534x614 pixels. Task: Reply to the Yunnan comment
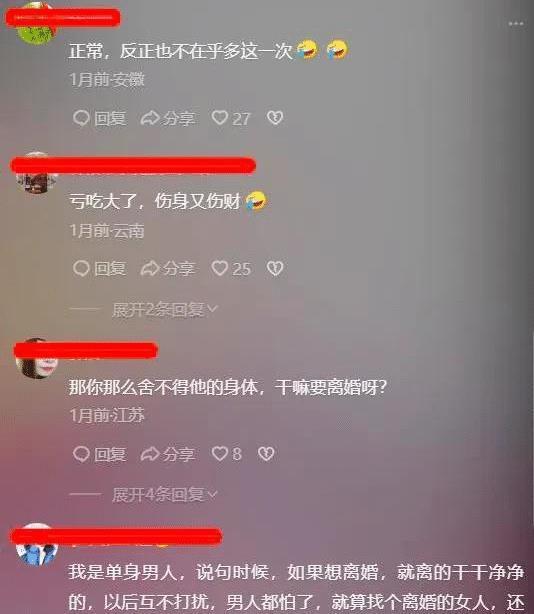[x=99, y=269]
